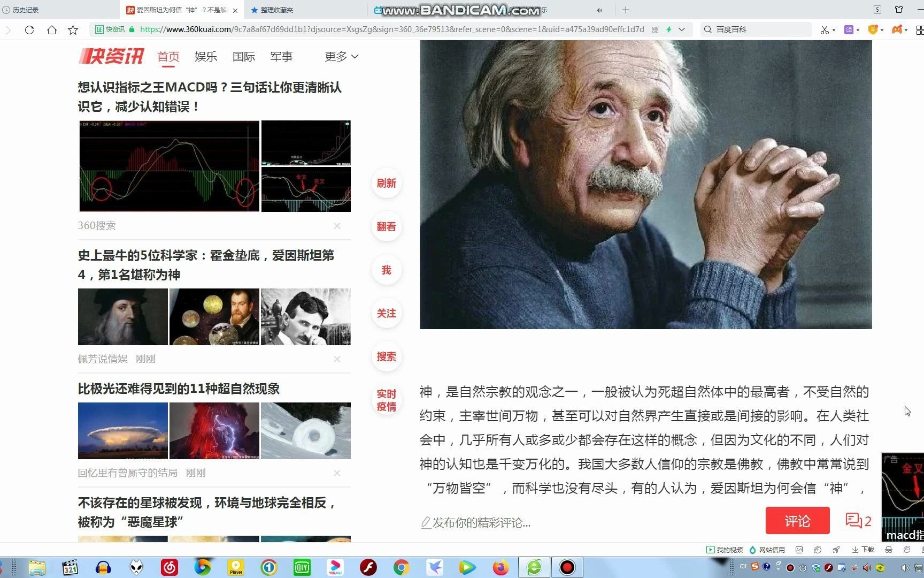
Task: Expand the 更多 navigation dropdown
Action: (x=341, y=56)
